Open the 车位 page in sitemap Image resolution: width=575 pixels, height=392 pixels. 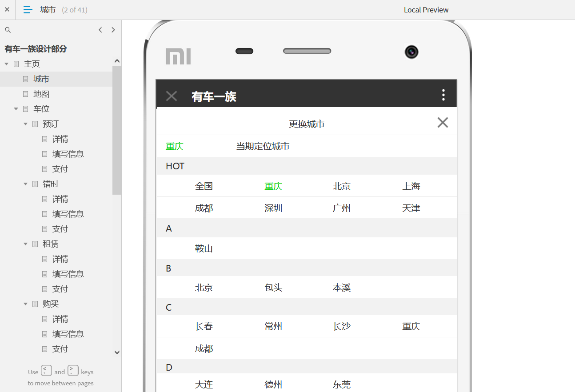click(x=41, y=109)
